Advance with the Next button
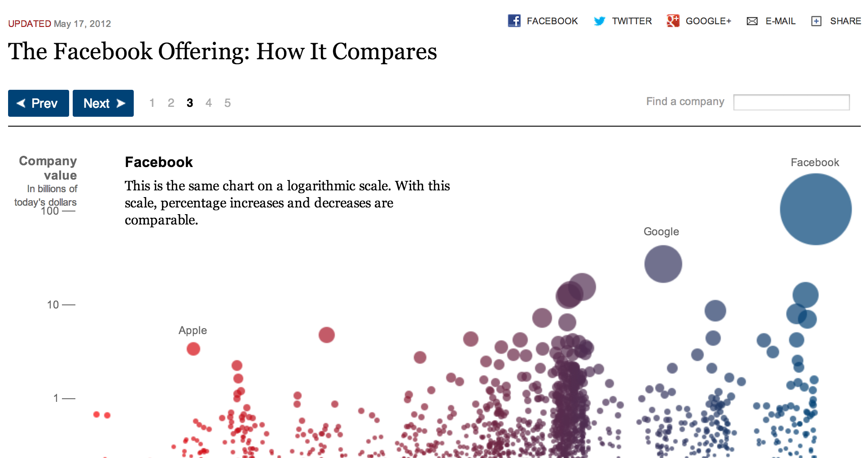Viewport: 868px width, 458px height. 103,103
